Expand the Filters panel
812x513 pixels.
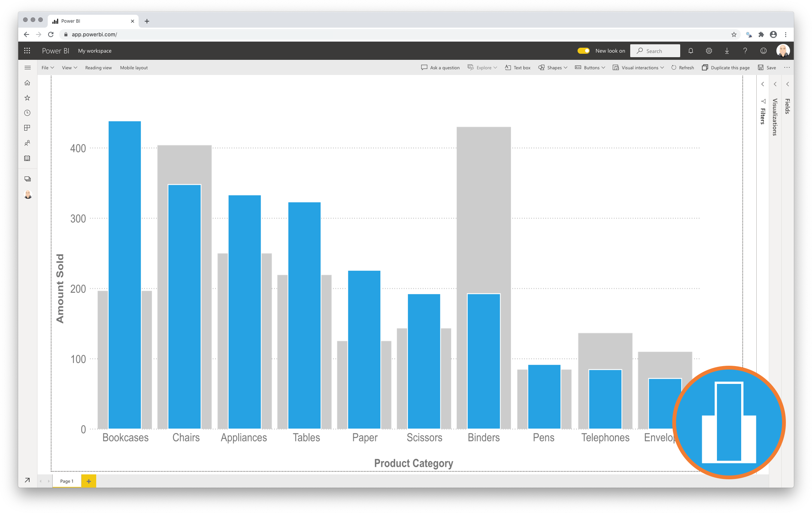(763, 85)
